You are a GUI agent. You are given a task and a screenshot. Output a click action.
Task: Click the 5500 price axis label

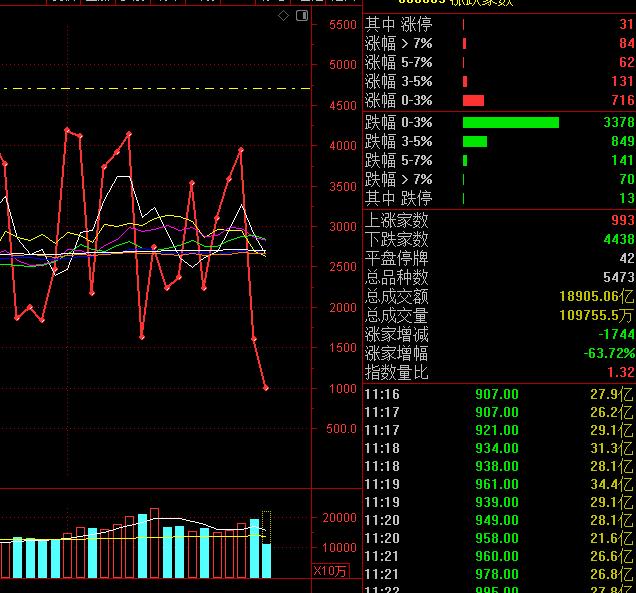pyautogui.click(x=343, y=25)
